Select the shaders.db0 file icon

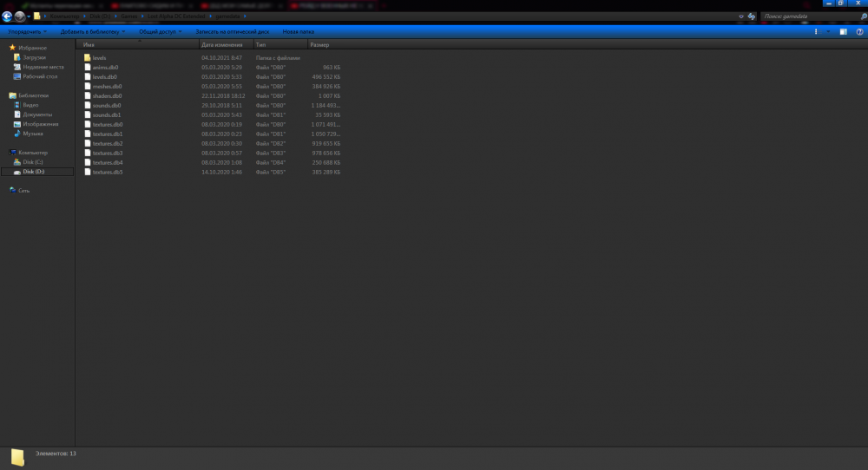point(88,95)
